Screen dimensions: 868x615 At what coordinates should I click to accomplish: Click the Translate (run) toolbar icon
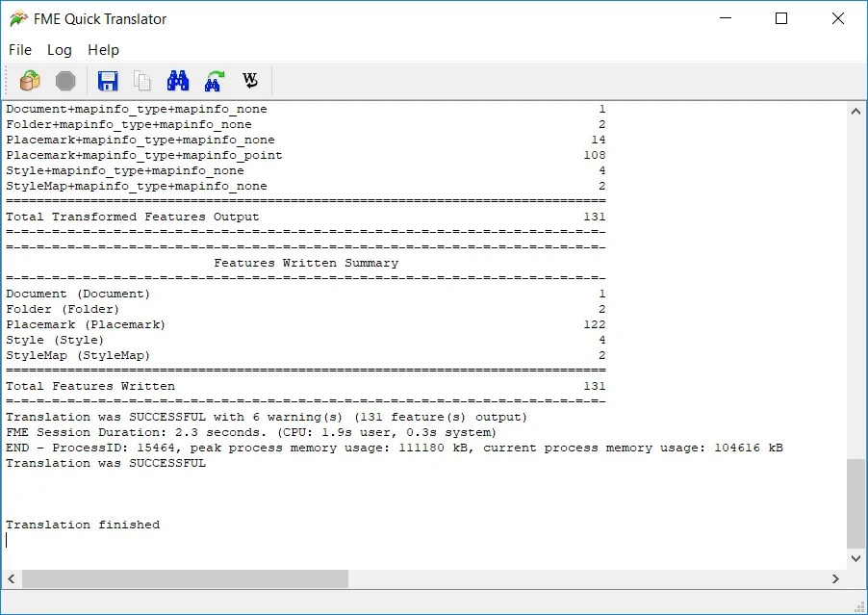pyautogui.click(x=30, y=81)
